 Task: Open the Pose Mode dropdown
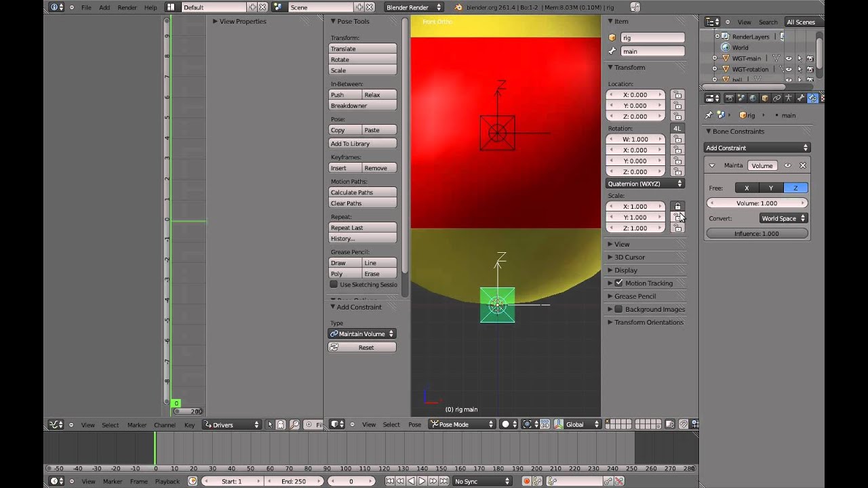(461, 424)
